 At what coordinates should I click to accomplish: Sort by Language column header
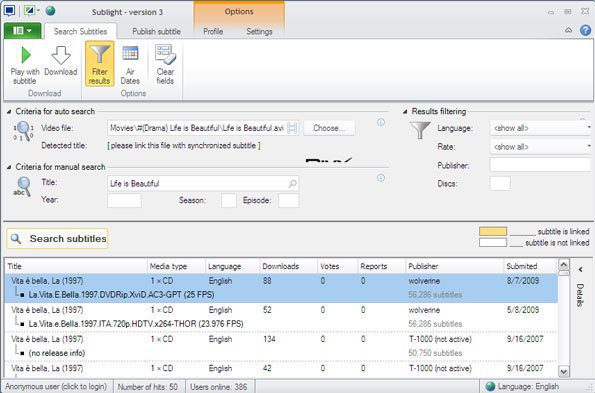(x=233, y=266)
